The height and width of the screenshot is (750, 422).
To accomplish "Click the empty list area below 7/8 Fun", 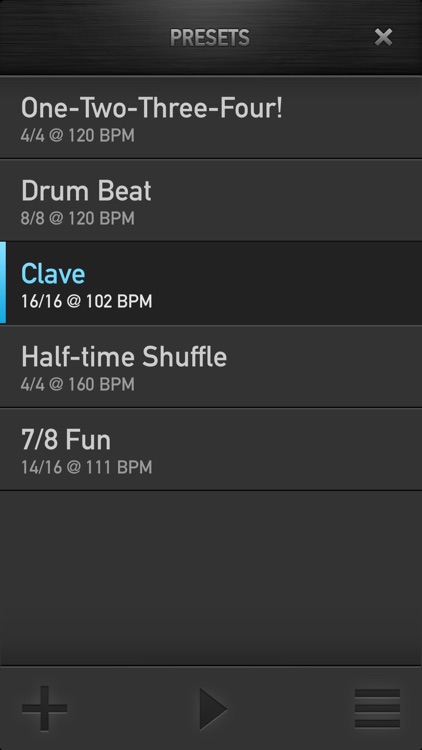I will point(211,578).
